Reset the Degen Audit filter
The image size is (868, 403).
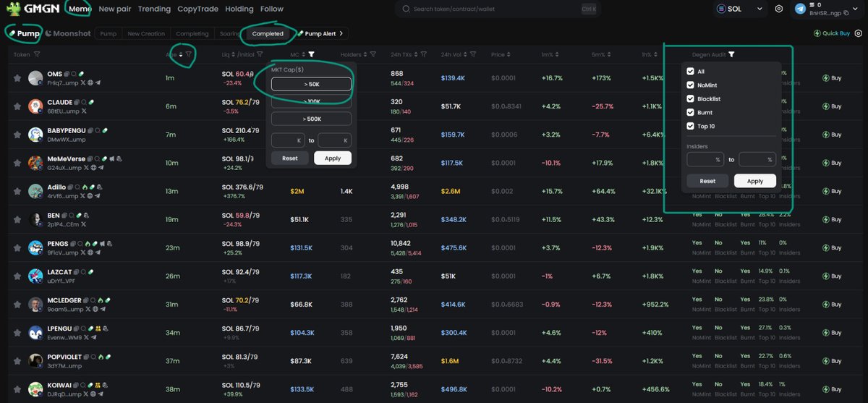[x=707, y=181]
